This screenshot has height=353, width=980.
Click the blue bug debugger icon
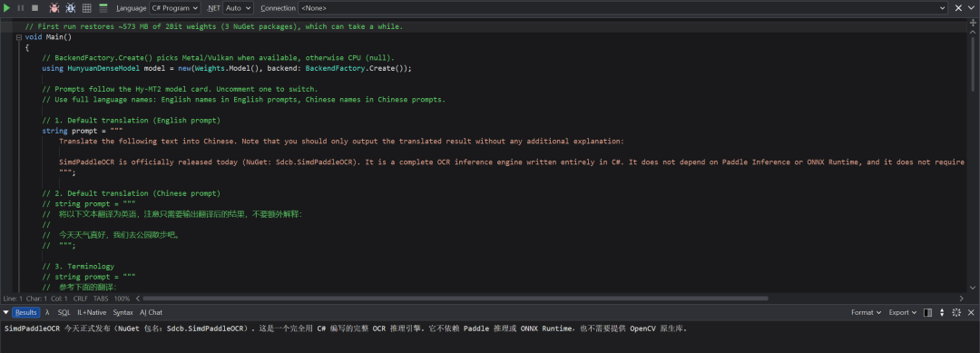pos(71,8)
